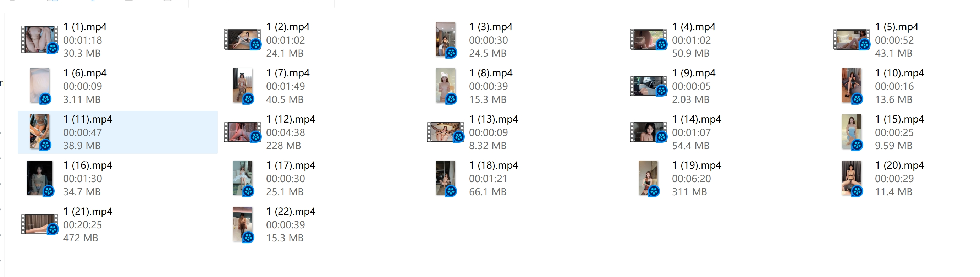Viewport: 980px width, 277px height.
Task: Select the 1 (12).mp4 file icon
Action: pos(243,132)
